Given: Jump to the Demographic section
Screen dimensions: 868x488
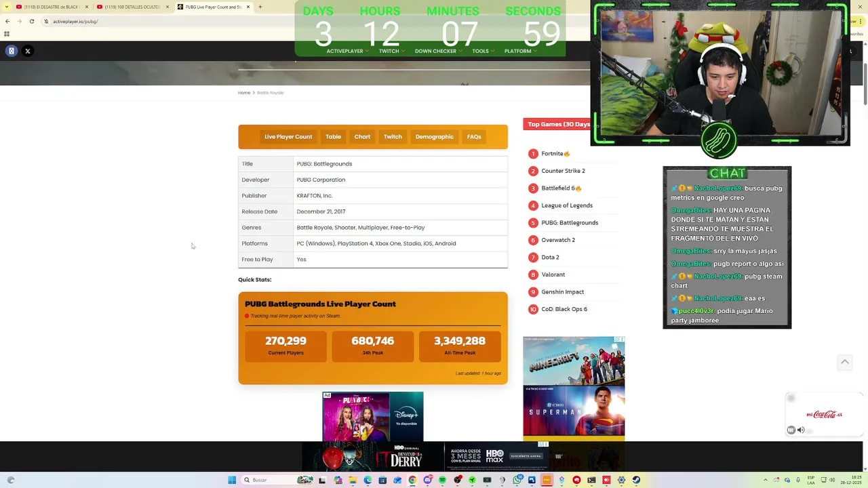Looking at the screenshot, I should (434, 137).
